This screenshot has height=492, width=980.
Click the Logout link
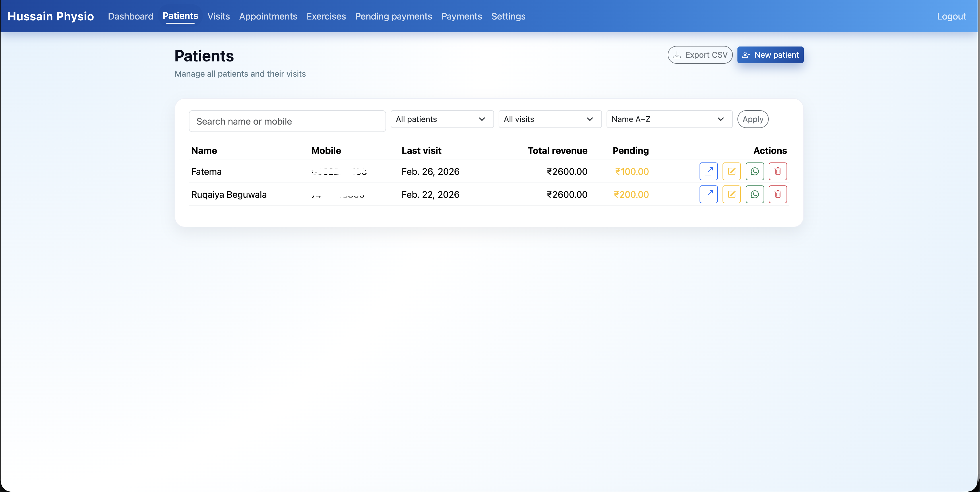click(951, 16)
